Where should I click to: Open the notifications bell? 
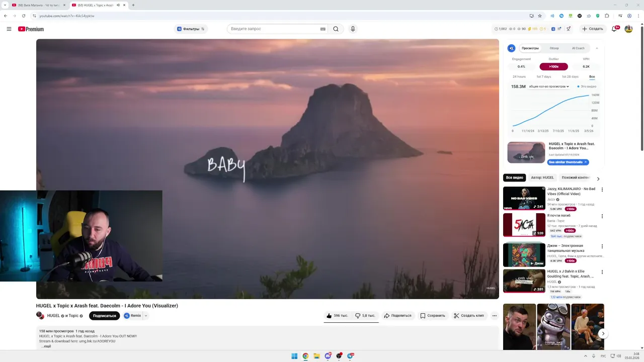click(614, 29)
